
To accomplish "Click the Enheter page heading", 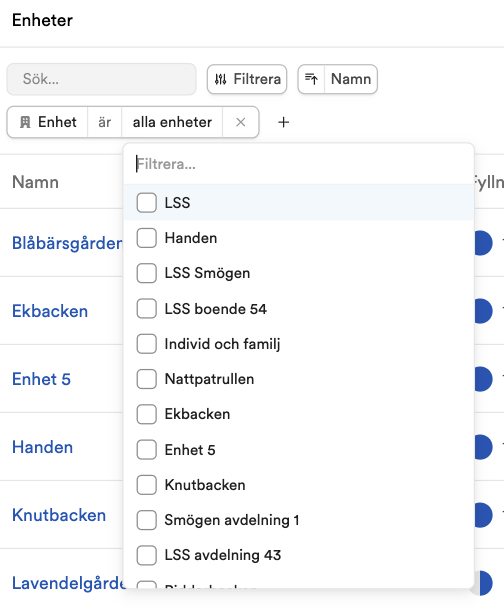I will 42,20.
